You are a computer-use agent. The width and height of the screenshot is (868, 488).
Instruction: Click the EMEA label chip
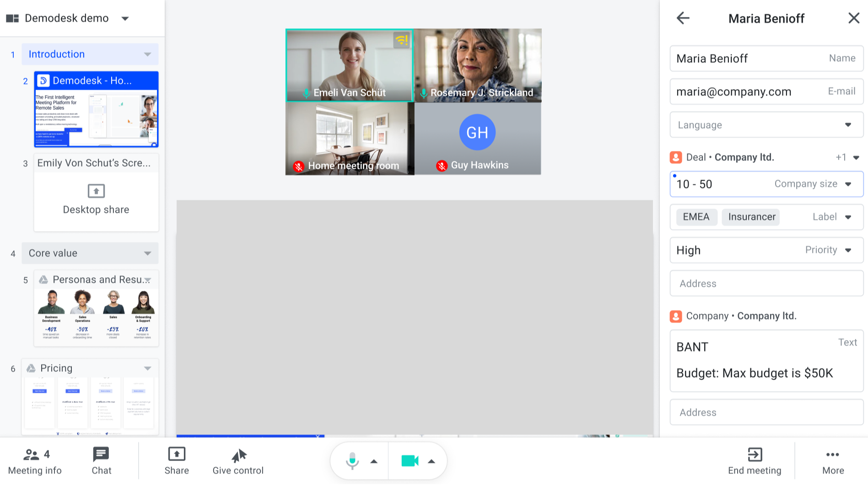(x=695, y=217)
